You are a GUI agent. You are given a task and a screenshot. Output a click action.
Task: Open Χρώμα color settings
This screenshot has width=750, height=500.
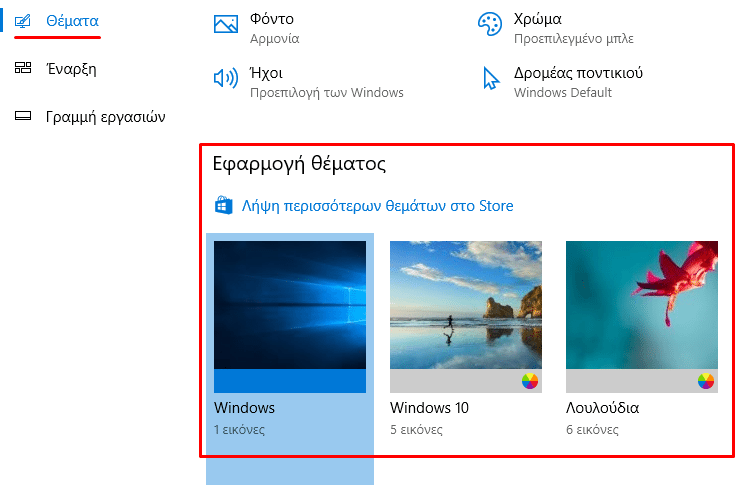[x=556, y=28]
